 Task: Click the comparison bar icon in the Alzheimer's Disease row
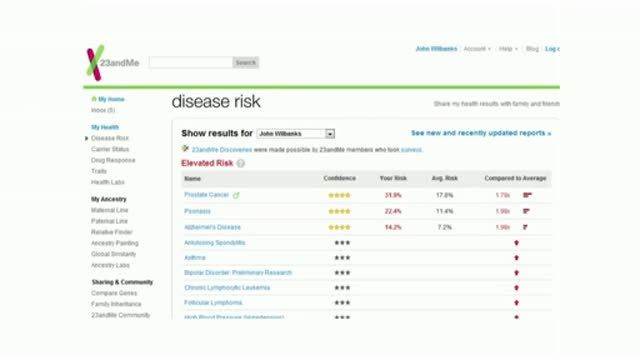click(x=525, y=227)
